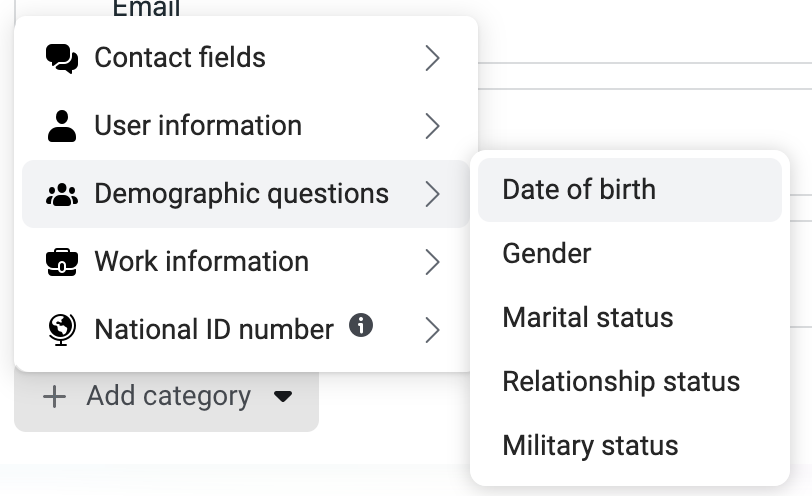Open the Work information menu item
Image resolution: width=812 pixels, height=496 pixels.
tap(245, 262)
